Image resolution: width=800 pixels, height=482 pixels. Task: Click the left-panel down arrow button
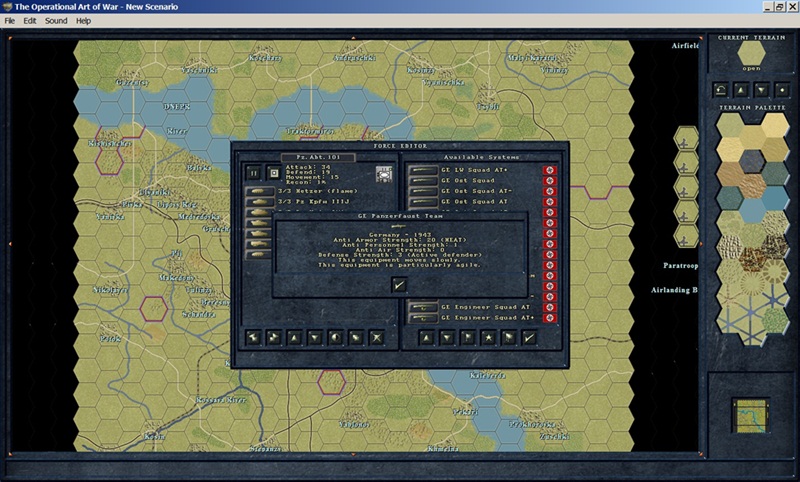[315, 338]
